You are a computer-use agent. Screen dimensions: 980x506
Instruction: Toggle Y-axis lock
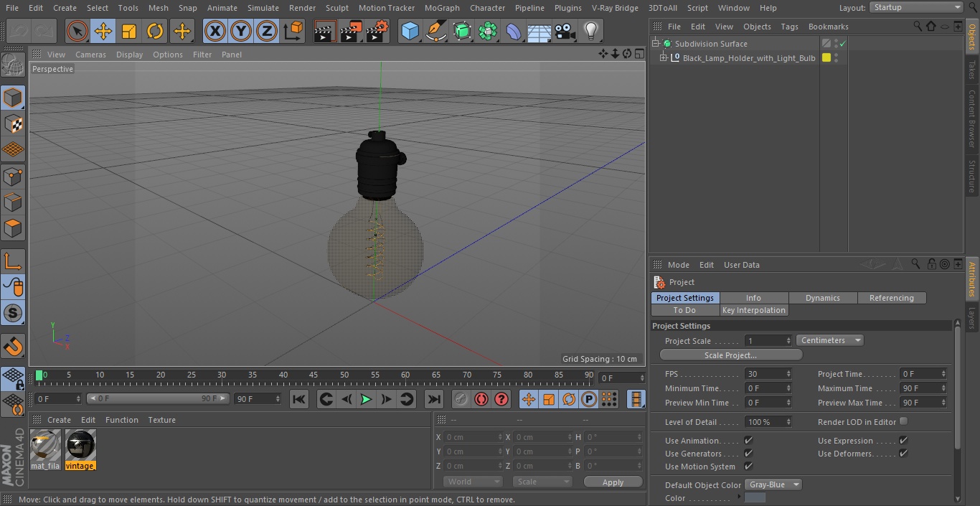tap(241, 31)
